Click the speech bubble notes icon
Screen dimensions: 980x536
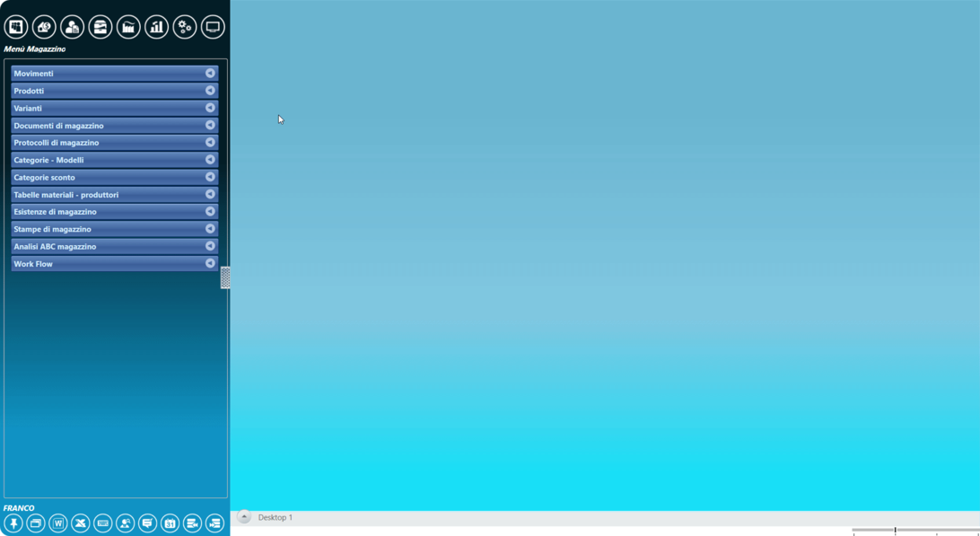point(147,523)
